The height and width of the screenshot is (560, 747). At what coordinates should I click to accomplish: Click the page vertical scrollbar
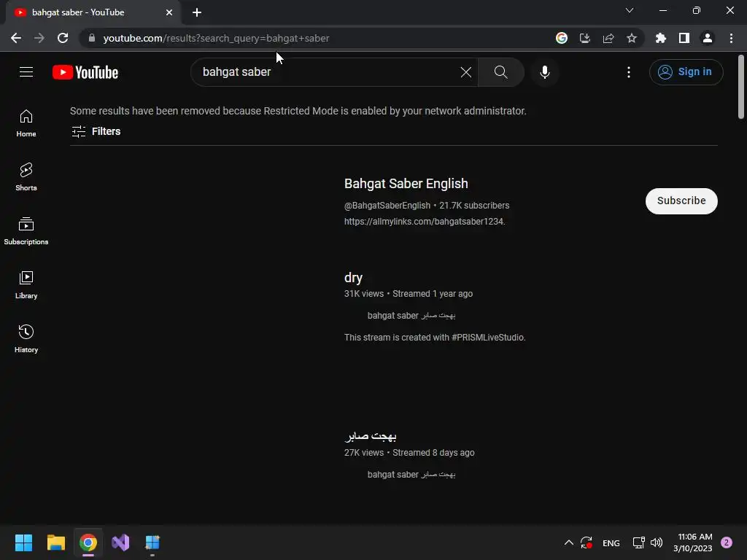[x=741, y=87]
